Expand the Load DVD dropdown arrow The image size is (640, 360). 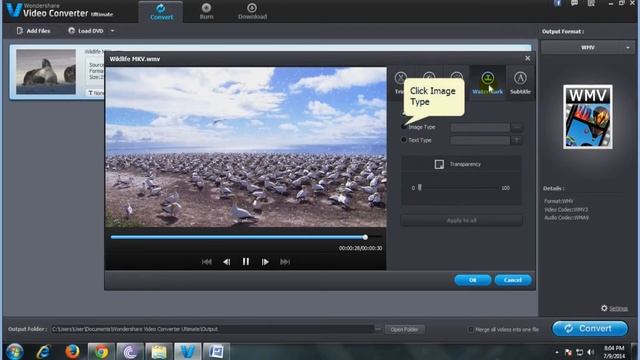click(x=112, y=31)
